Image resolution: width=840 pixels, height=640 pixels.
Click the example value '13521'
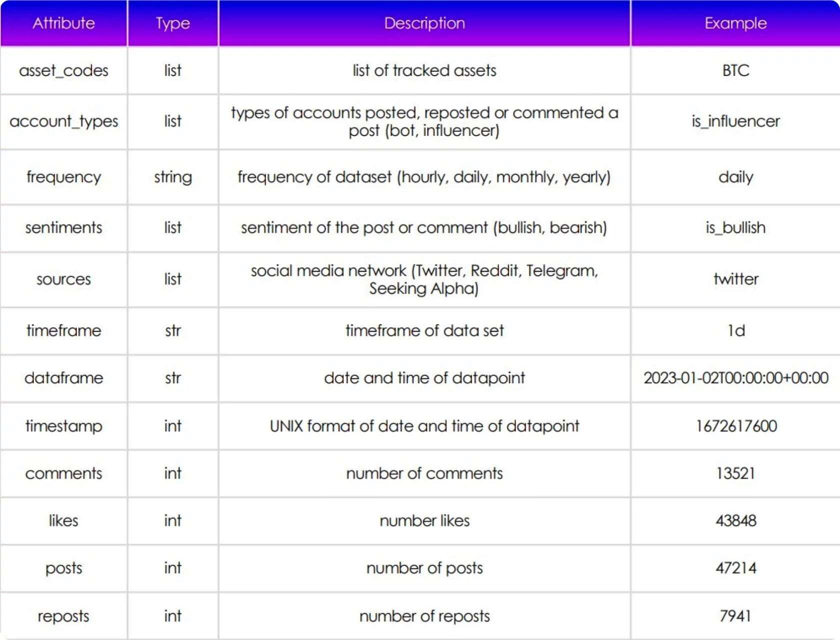click(735, 473)
